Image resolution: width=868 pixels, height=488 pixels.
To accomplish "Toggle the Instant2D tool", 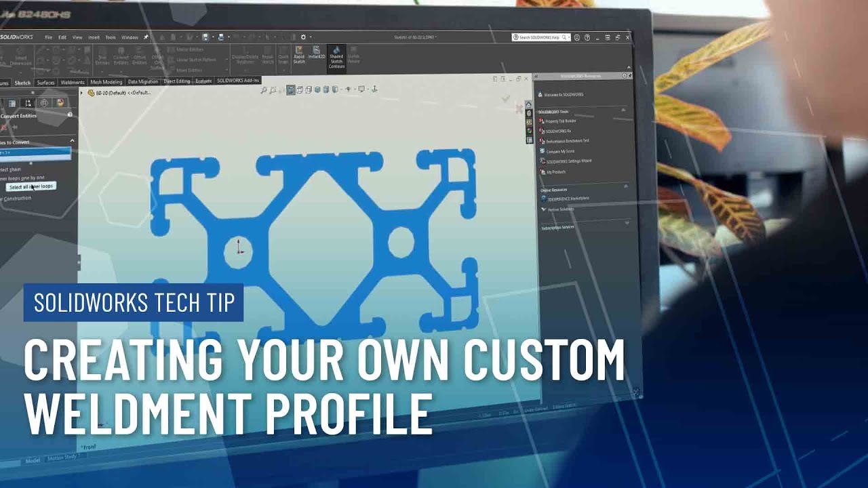I will tap(317, 52).
